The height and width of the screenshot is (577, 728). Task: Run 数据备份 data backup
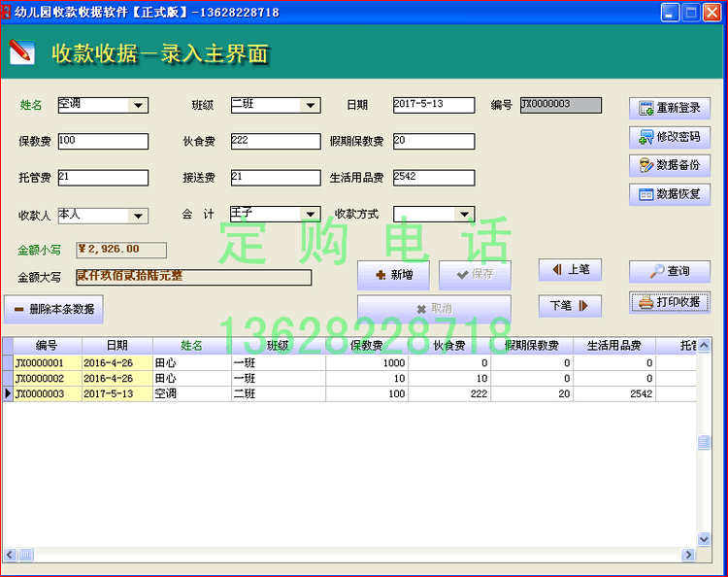[670, 165]
